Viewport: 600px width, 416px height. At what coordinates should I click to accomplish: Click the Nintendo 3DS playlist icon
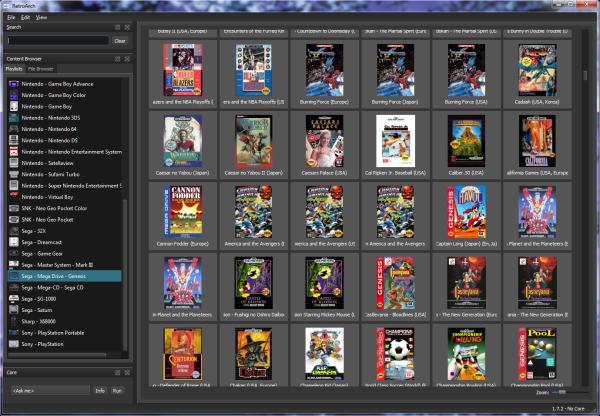14,118
